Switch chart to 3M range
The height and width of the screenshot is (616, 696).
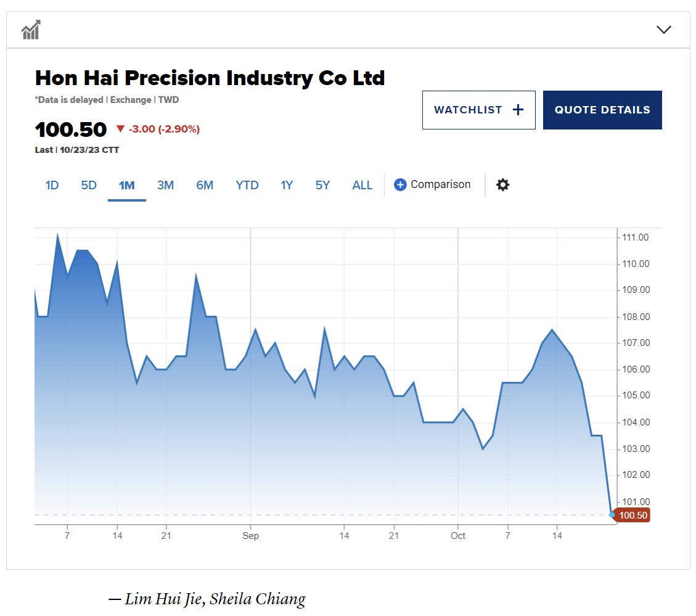165,185
